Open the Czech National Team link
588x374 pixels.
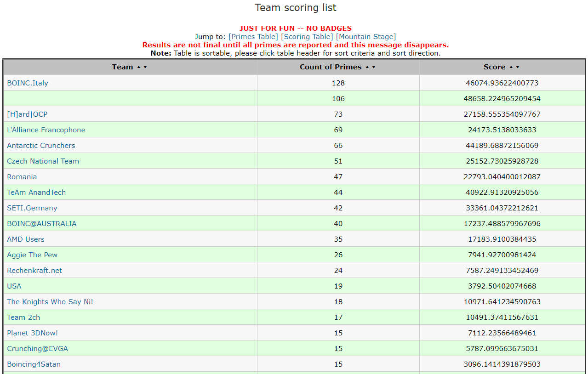pyautogui.click(x=43, y=161)
